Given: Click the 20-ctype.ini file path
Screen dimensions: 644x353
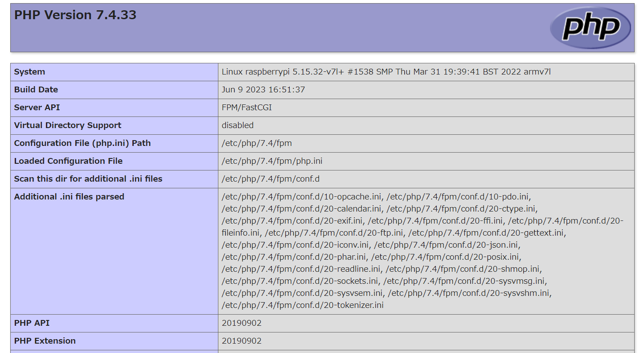Looking at the screenshot, I should click(461, 209).
